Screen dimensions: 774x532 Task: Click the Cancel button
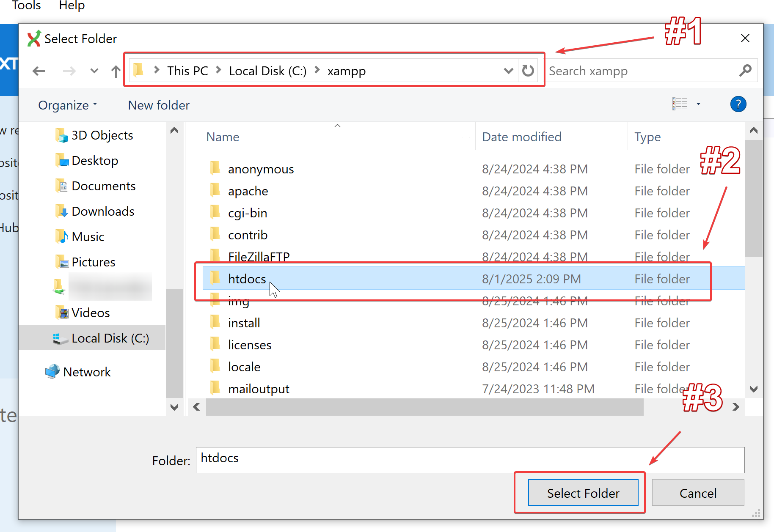[697, 493]
